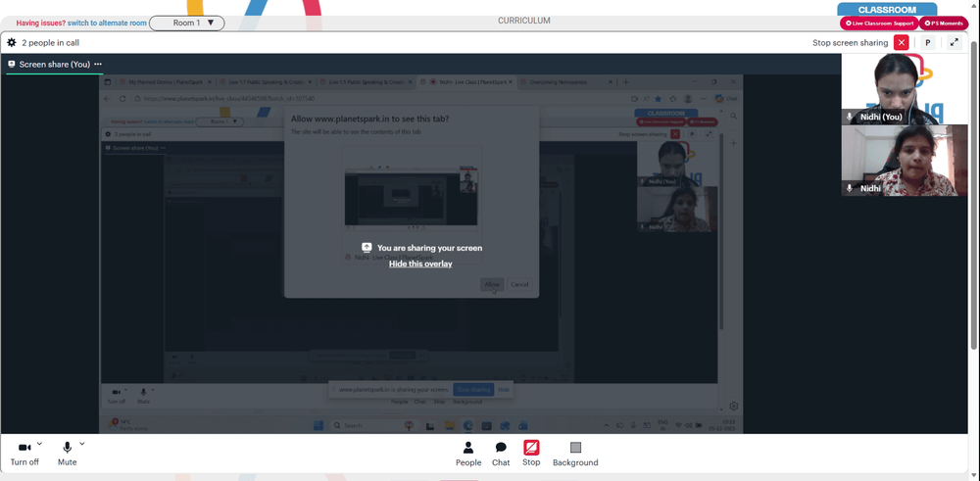Click blue Stop sharing button in preview
This screenshot has height=481, width=980.
(473, 389)
